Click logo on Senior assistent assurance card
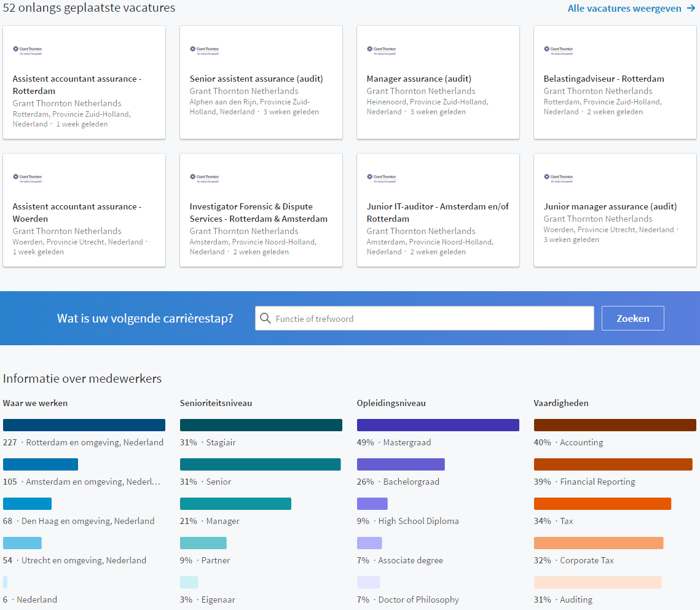 tap(204, 50)
